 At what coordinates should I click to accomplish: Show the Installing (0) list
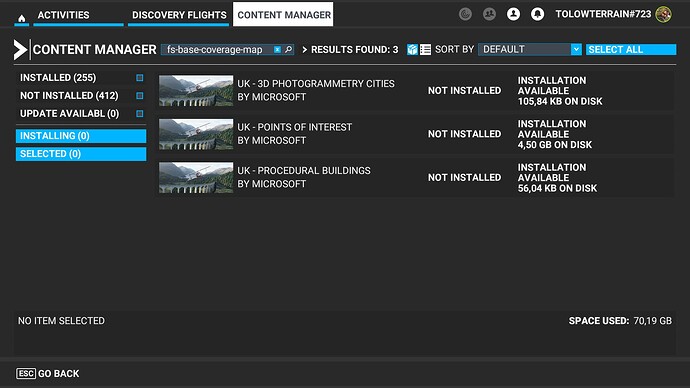pos(81,136)
